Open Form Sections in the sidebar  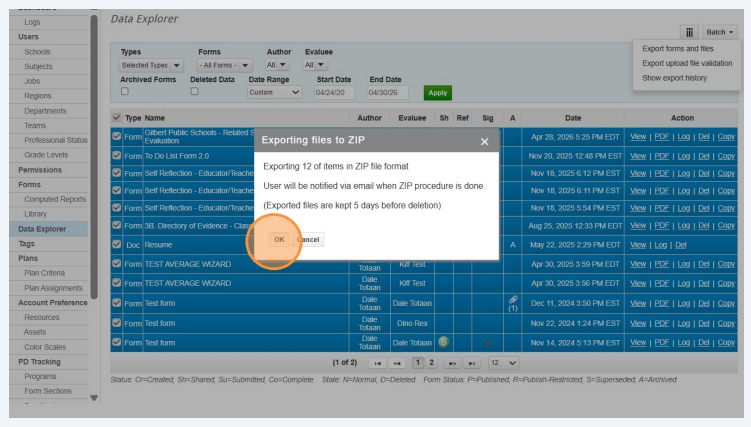[48, 391]
